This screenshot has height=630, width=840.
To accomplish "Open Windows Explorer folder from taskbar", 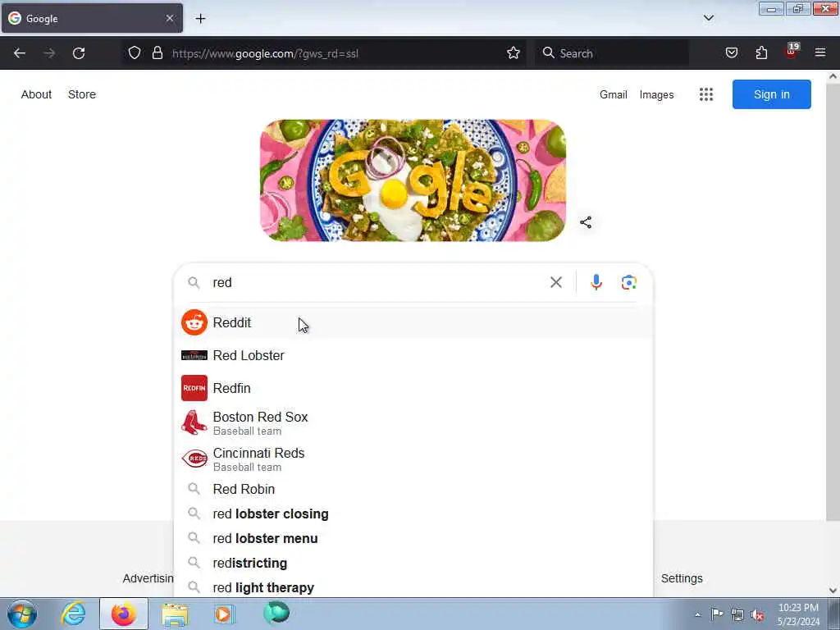I will [175, 614].
